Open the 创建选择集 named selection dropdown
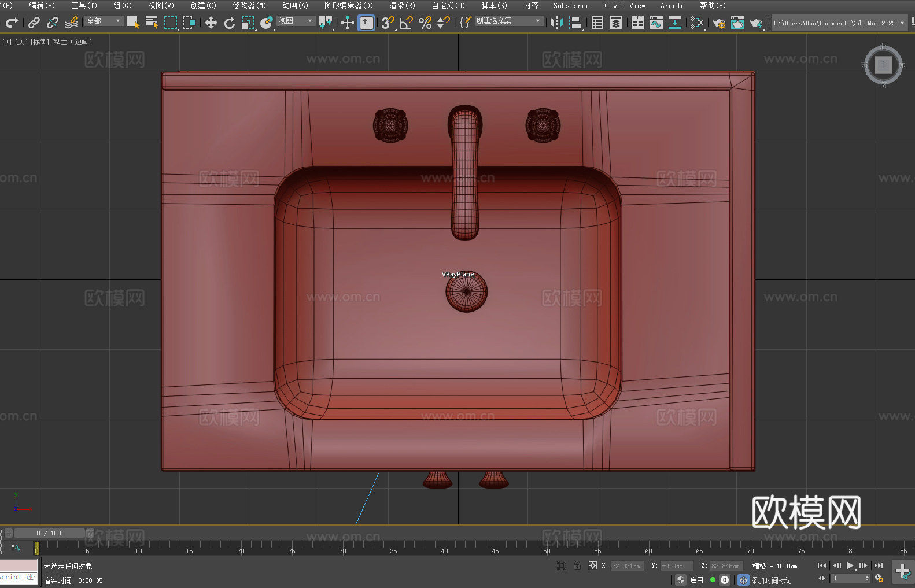Screen dimensions: 915x588 [509, 21]
